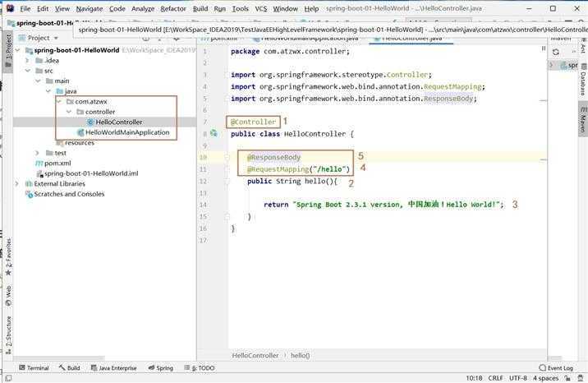588x383 pixels.
Task: Select HelloWorldMainApplication in project tree
Action: [127, 132]
